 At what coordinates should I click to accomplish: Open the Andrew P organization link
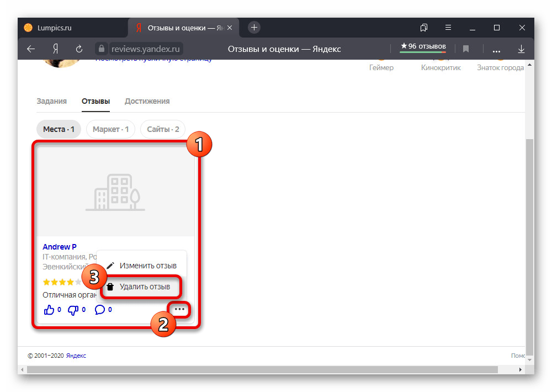click(60, 247)
